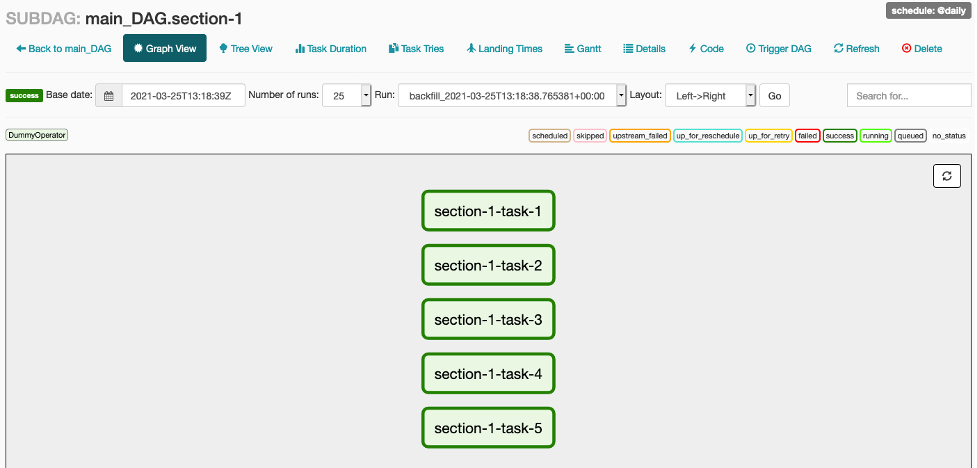The width and height of the screenshot is (977, 468).
Task: Click the Search for input field
Action: (908, 96)
